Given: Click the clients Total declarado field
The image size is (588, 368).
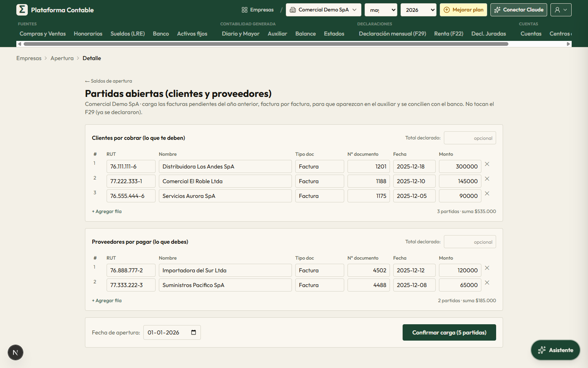Looking at the screenshot, I should coord(470,138).
